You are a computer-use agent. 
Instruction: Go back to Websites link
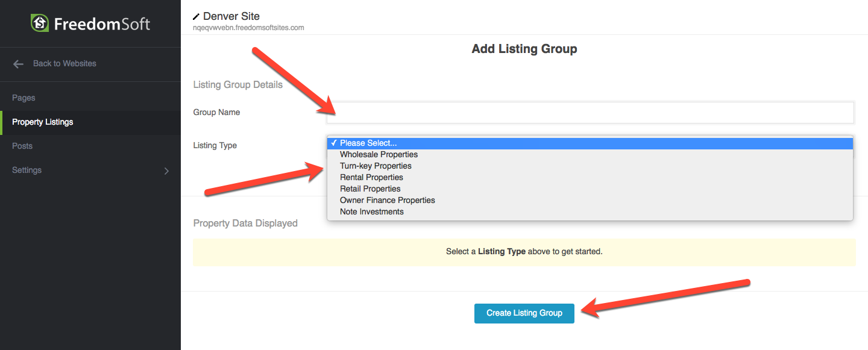pos(64,63)
